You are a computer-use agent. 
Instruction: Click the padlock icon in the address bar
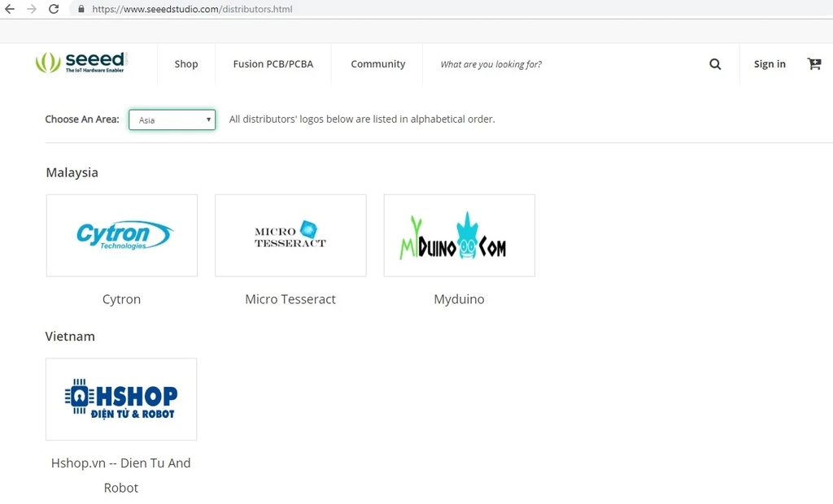coord(81,9)
